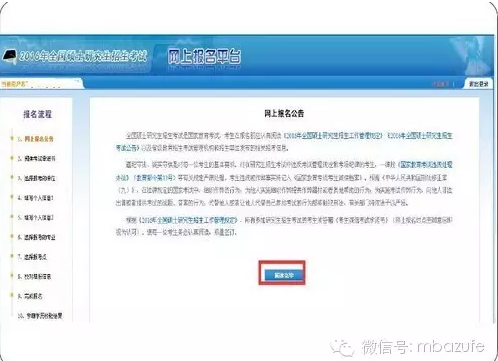Image resolution: width=498 pixels, height=361 pixels.
Task: Go to step 7 选择报考点
Action: [32, 257]
